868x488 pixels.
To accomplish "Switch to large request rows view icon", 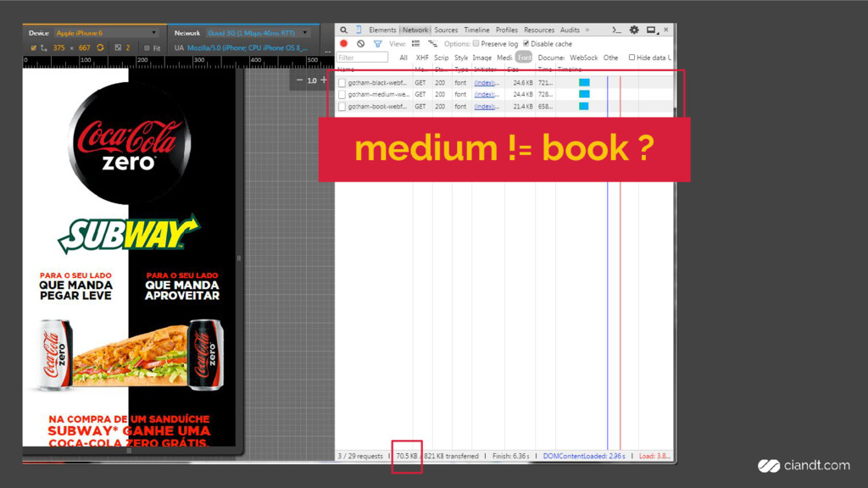I will [x=415, y=44].
